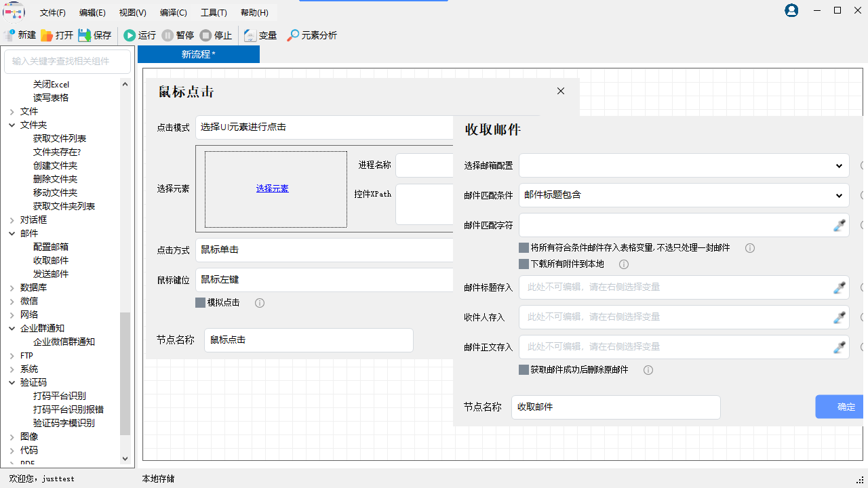Switch to the 新流程 tab
Screen dimensions: 868x488
pos(198,54)
